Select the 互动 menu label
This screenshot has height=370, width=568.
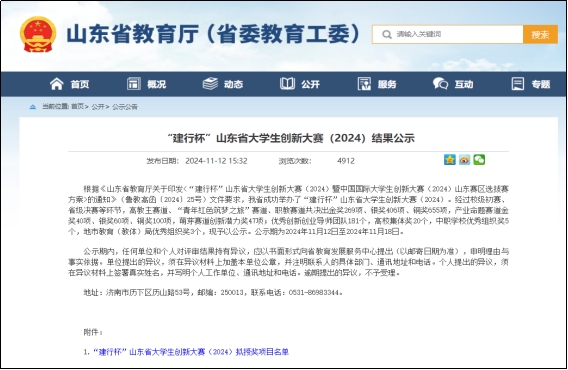click(464, 84)
